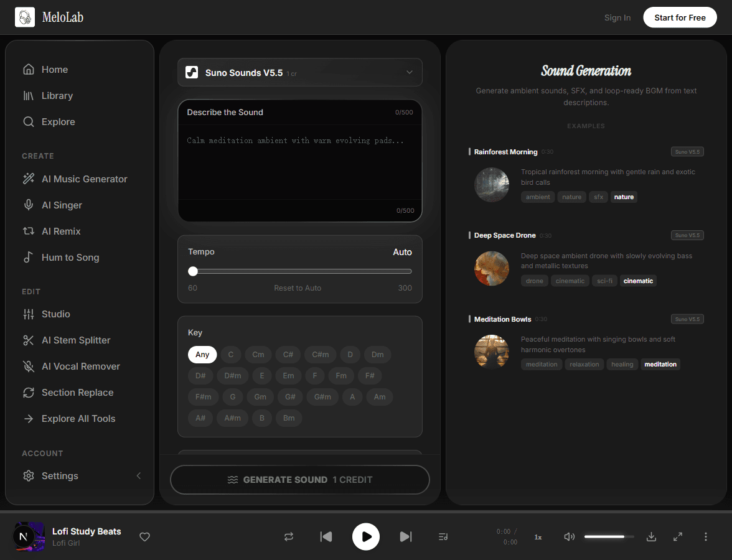Click the Section Replace refresh icon

[29, 393]
